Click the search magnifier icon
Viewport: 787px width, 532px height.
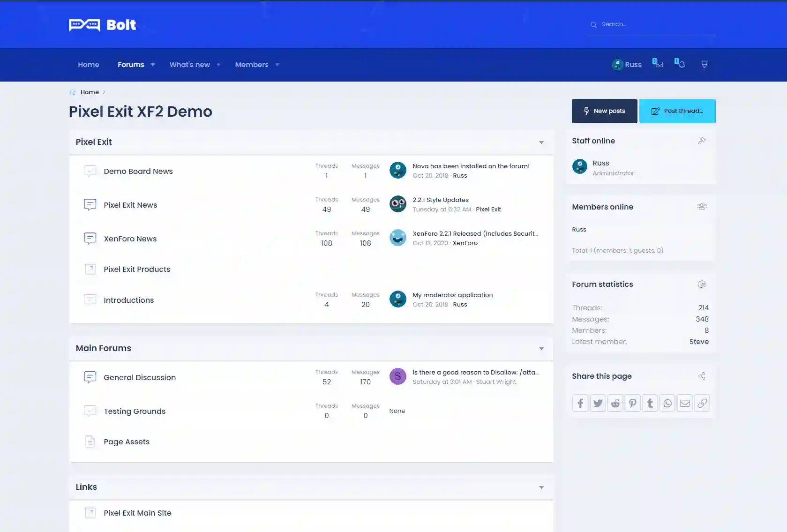point(593,24)
